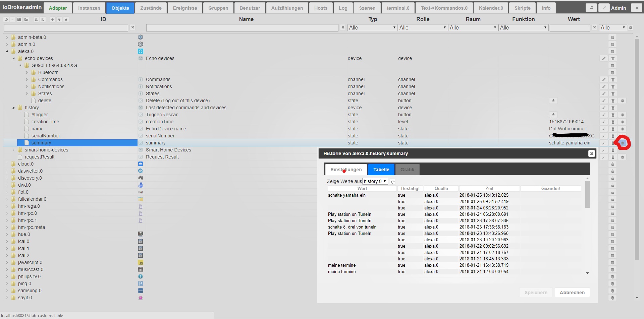Click 'schalte ö. drei von tunein' history entry
The width and height of the screenshot is (644, 319).
point(352,227)
